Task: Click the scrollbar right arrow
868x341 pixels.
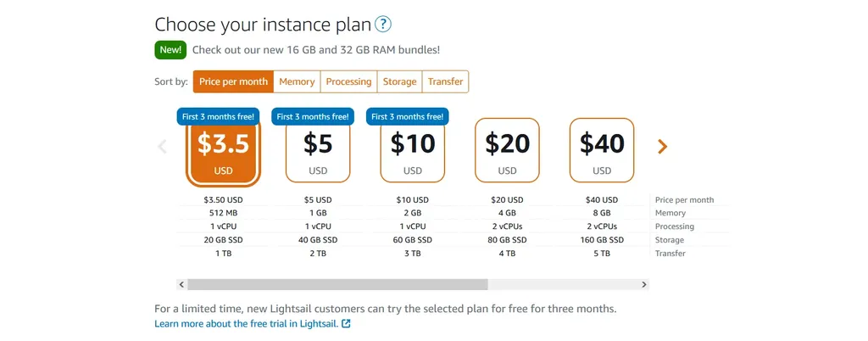Action: [644, 284]
